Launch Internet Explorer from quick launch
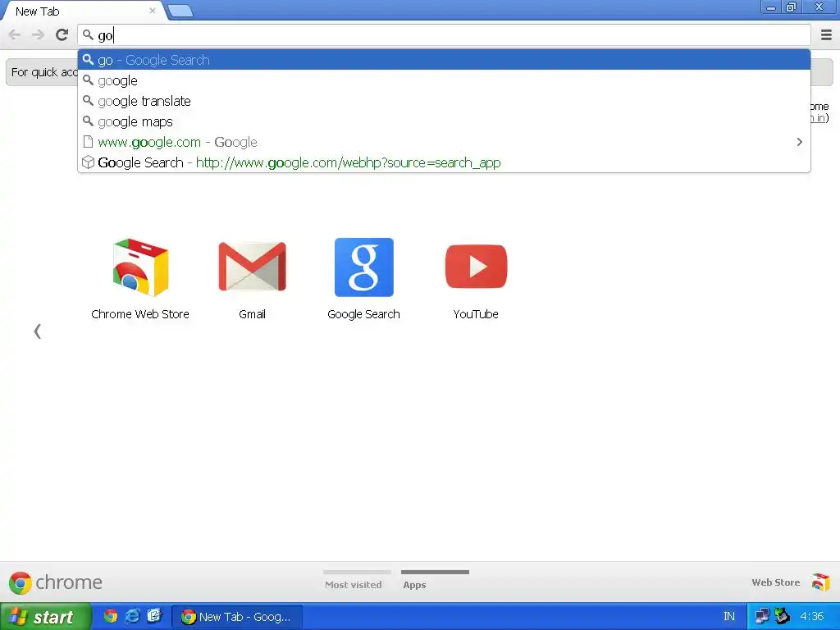840x630 pixels. [132, 616]
